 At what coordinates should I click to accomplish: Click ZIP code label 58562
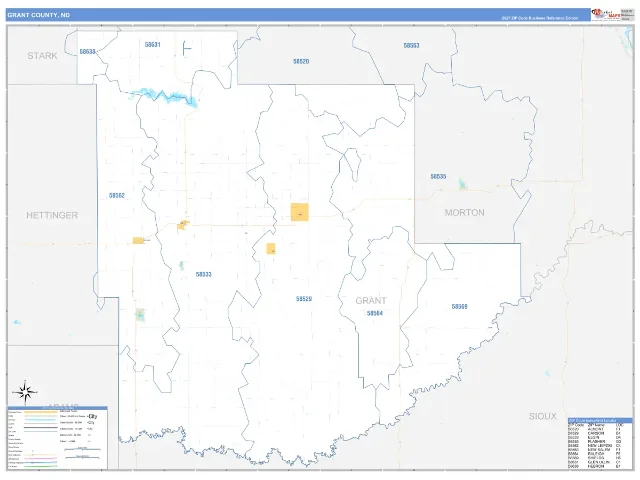click(117, 196)
